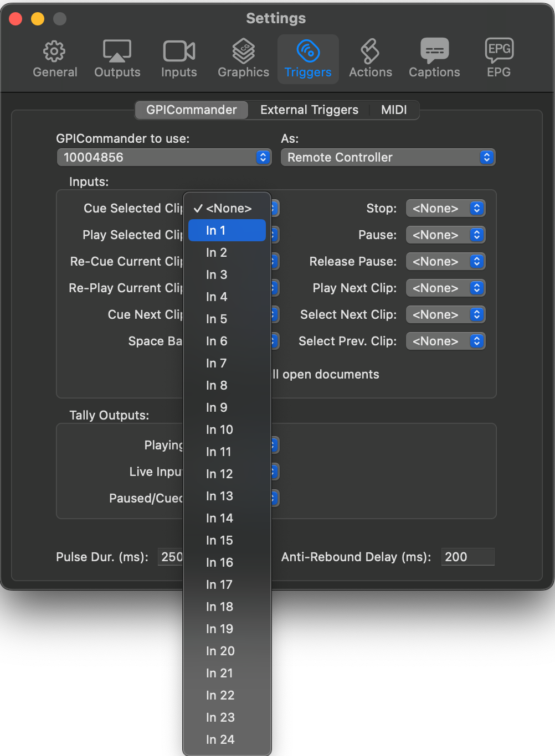Open the Select Prev. Clip dropdown

coord(446,341)
